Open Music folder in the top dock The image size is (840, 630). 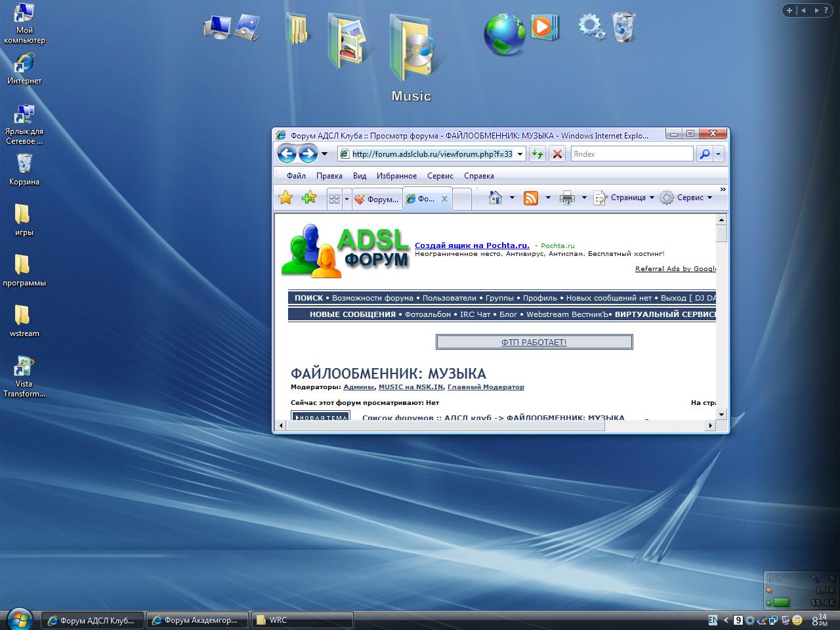coord(411,46)
